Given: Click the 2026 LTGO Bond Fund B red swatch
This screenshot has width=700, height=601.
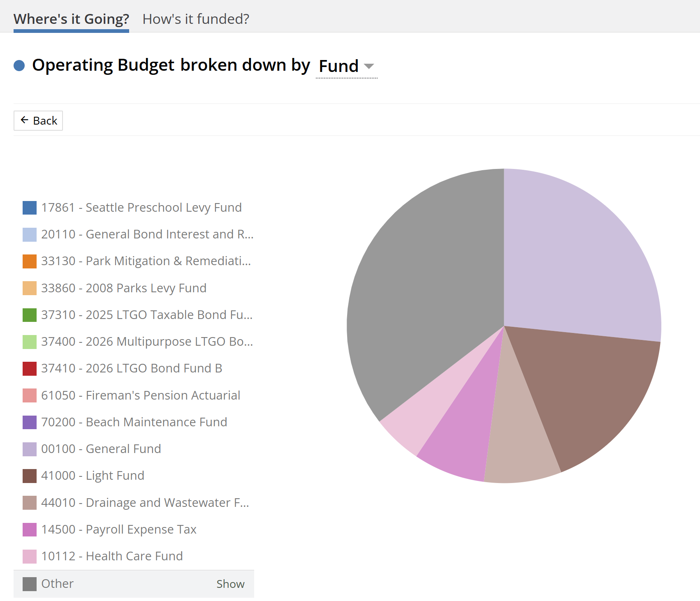Looking at the screenshot, I should (30, 369).
